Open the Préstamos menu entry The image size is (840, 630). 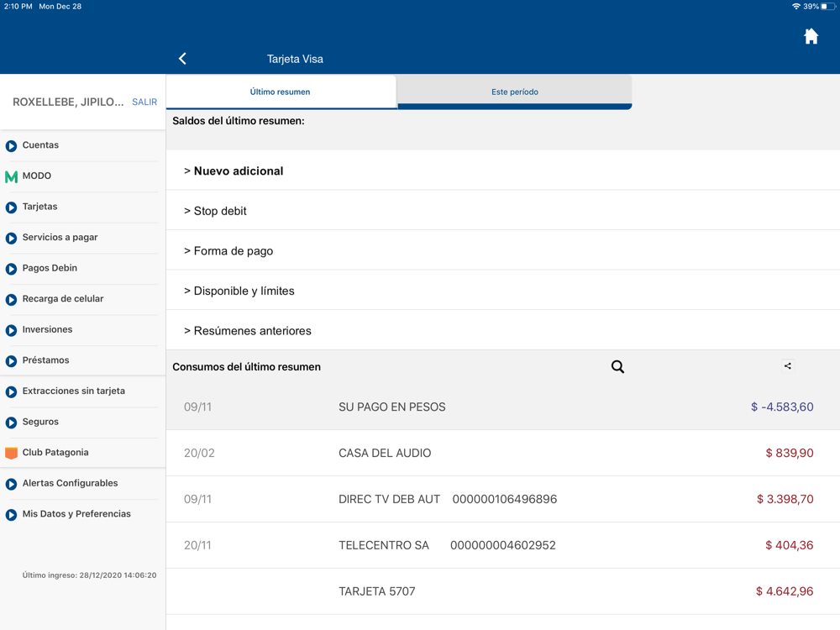pos(83,360)
